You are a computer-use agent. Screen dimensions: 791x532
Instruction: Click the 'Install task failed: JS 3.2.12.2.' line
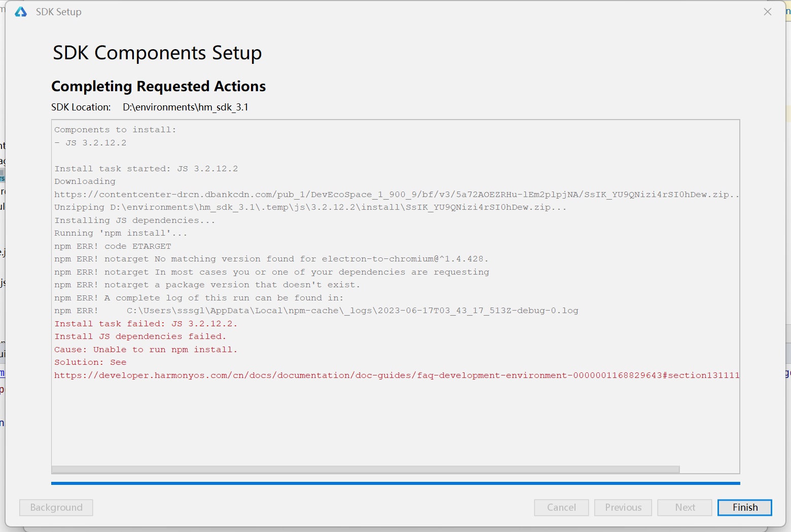click(x=146, y=324)
